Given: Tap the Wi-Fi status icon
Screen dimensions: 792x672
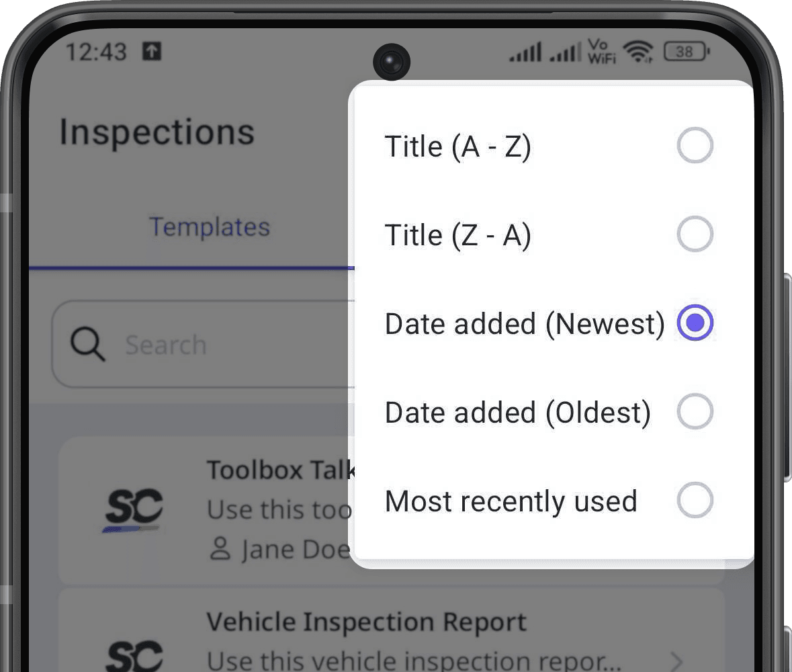Looking at the screenshot, I should 638,52.
